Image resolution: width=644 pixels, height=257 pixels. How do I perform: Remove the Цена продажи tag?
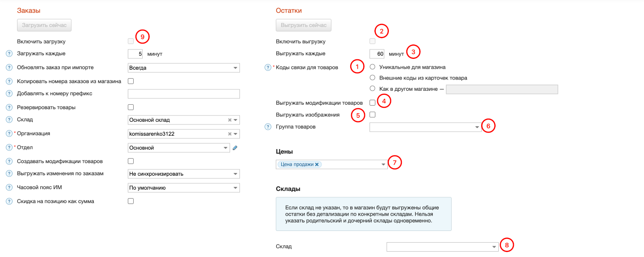317,164
